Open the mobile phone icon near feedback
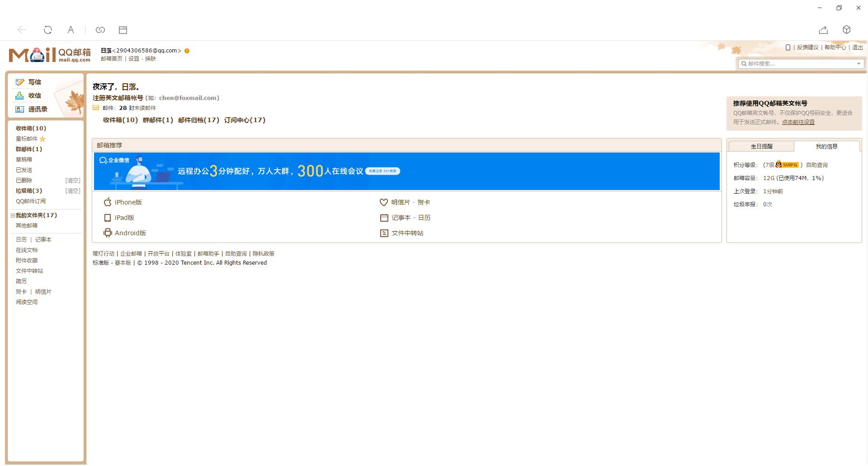 point(788,48)
